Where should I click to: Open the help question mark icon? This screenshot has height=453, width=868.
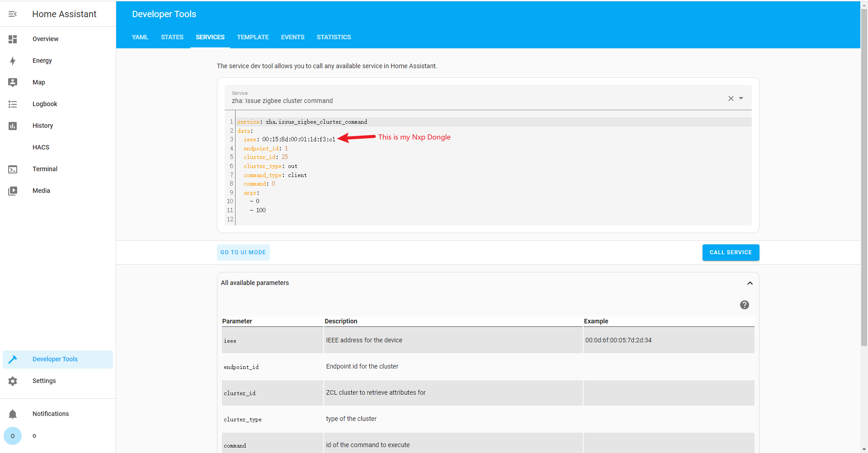[745, 305]
